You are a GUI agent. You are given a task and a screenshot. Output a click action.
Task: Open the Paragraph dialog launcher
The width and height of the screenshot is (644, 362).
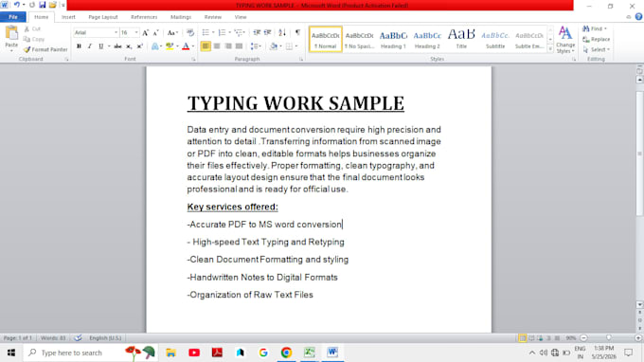tap(301, 60)
